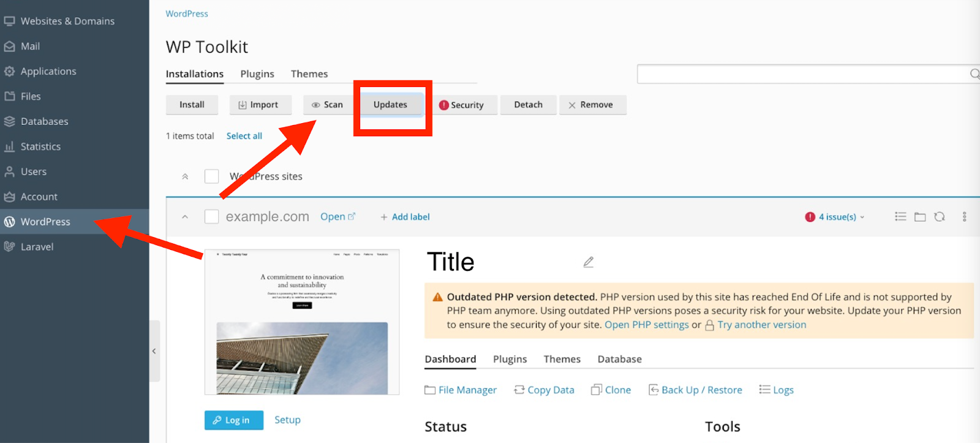980x443 pixels.
Task: Tick the WordPress sites header checkbox
Action: click(211, 176)
